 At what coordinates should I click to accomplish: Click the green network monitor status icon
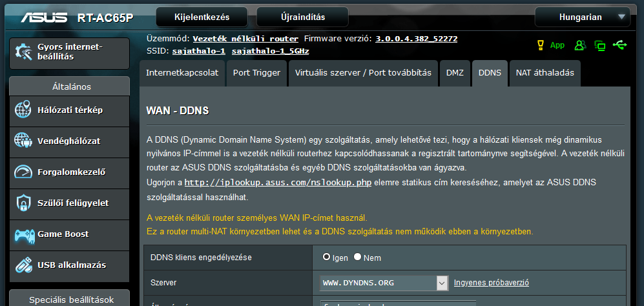600,46
